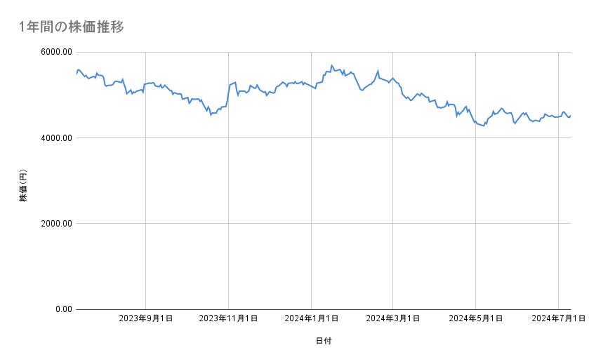Click the line's highest peak in January 2024
Screen dimensions: 589x364
[x=331, y=65]
